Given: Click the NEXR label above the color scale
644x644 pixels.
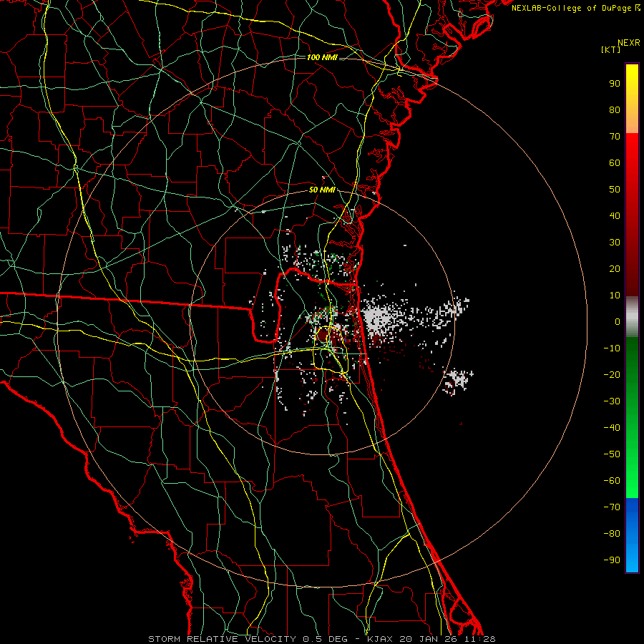Looking at the screenshot, I should coord(629,43).
